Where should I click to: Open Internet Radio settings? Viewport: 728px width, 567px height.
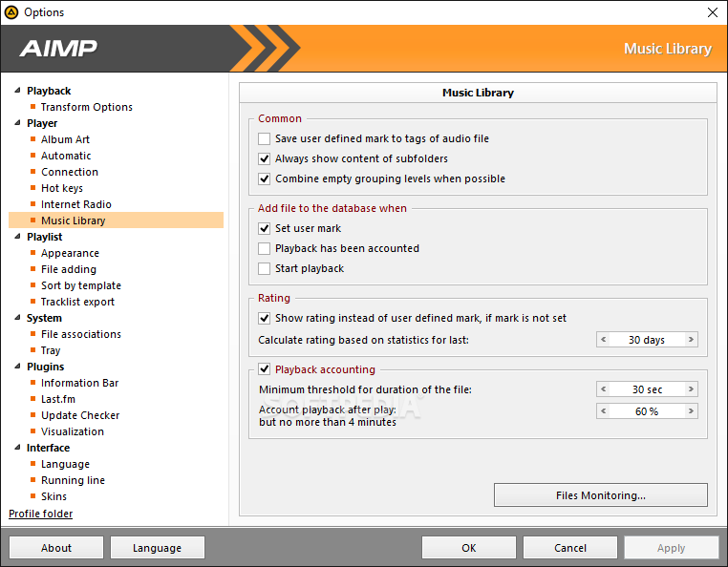pos(76,204)
